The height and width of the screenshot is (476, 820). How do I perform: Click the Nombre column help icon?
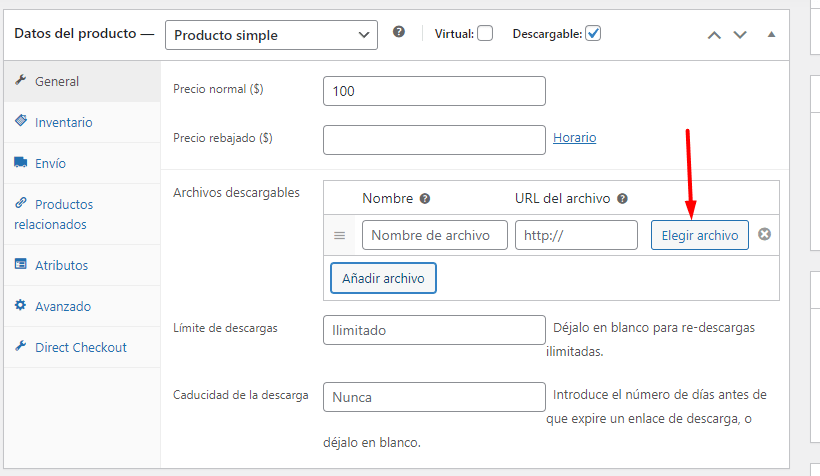425,199
